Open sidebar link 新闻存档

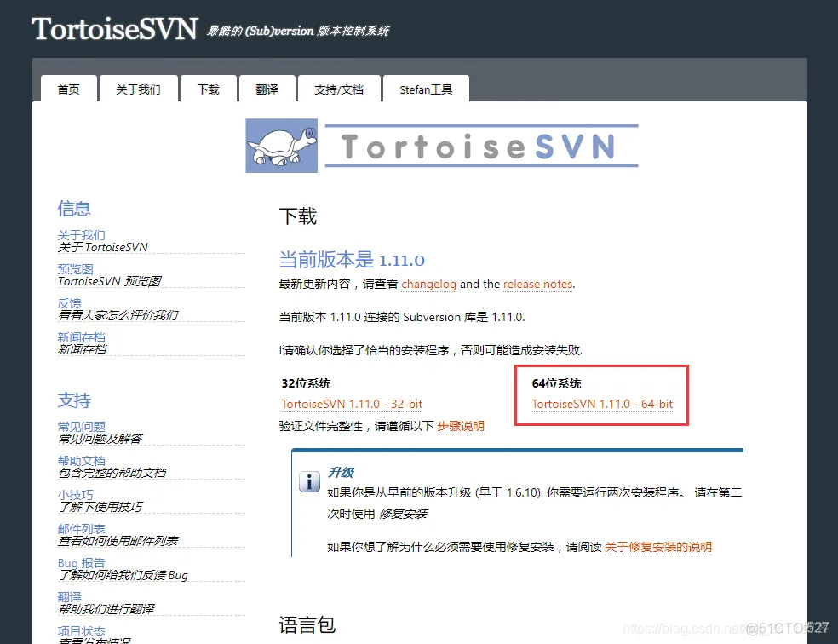81,337
